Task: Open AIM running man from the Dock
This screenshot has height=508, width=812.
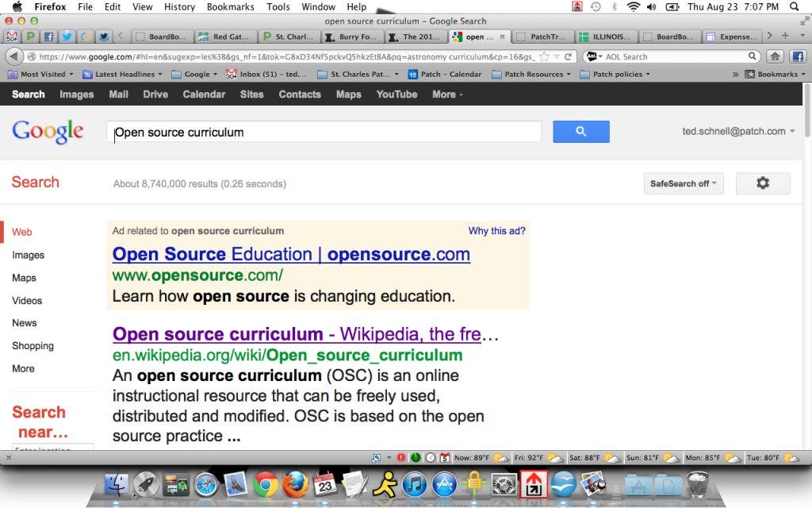Action: pyautogui.click(x=385, y=485)
